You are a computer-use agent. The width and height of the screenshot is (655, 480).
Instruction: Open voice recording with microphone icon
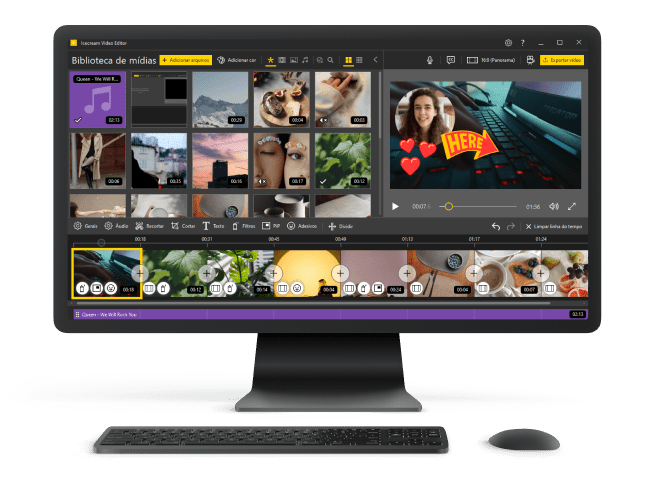coord(430,60)
